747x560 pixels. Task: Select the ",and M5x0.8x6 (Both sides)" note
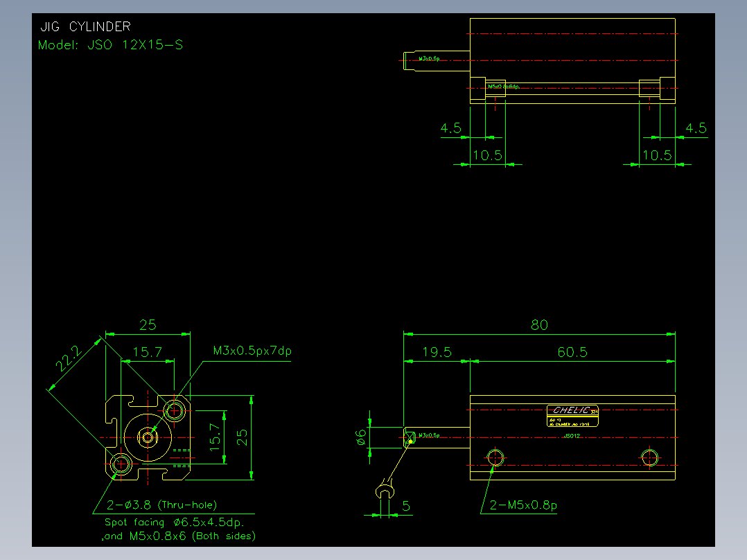179,536
